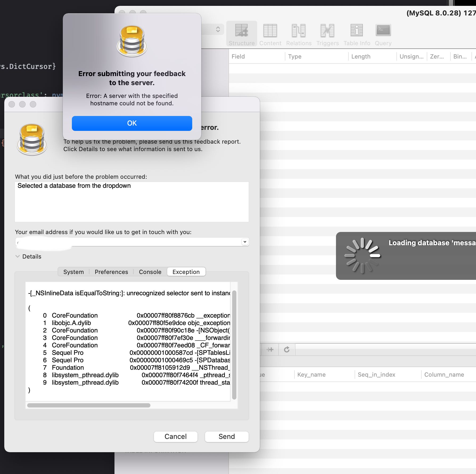Select the System tab

point(73,272)
